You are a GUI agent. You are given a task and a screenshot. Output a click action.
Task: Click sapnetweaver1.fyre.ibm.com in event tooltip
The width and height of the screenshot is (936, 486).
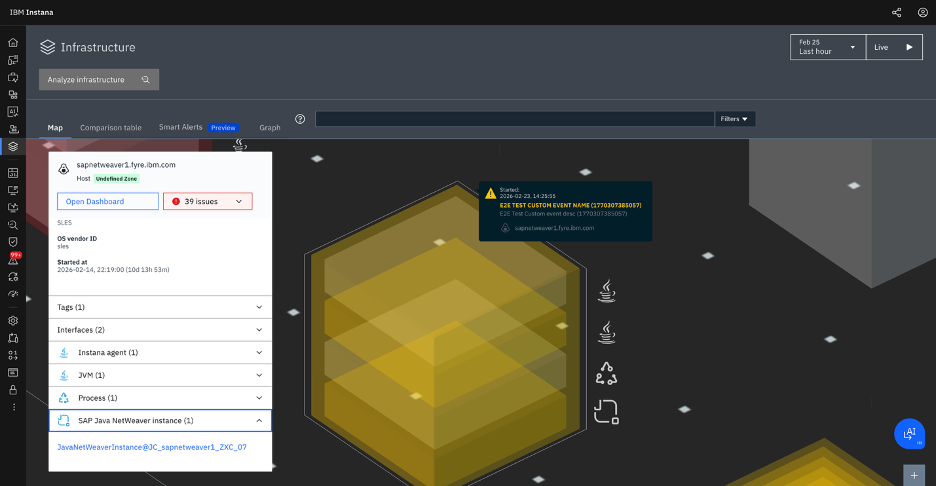(x=554, y=228)
